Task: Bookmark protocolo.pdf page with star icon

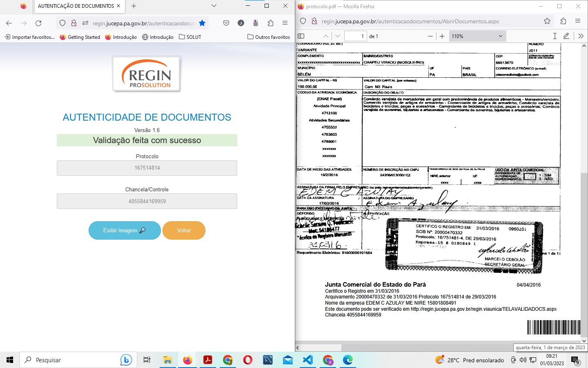Action: pyautogui.click(x=547, y=21)
